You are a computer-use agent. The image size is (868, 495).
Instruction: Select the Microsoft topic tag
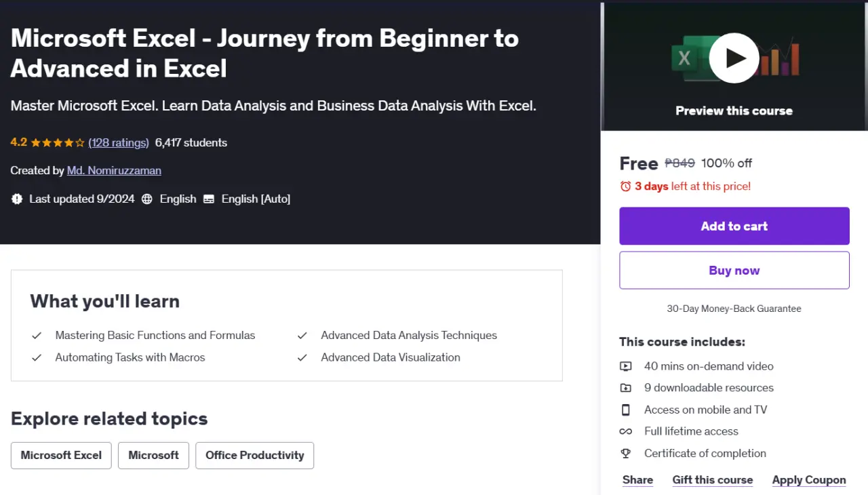coord(153,455)
